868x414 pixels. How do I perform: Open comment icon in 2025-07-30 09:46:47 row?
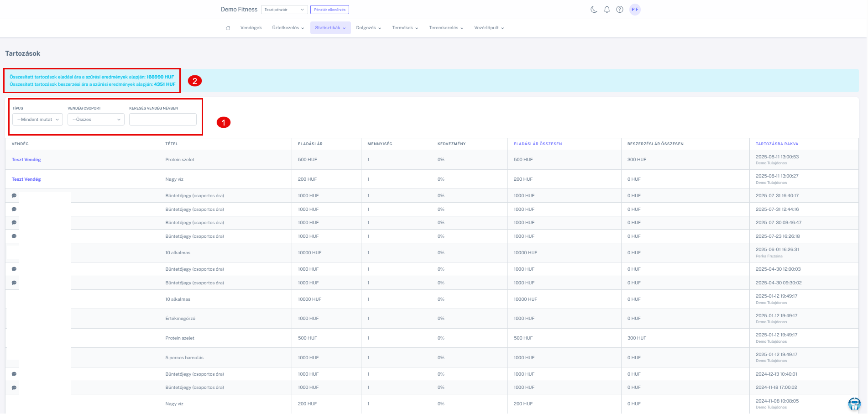pyautogui.click(x=14, y=222)
